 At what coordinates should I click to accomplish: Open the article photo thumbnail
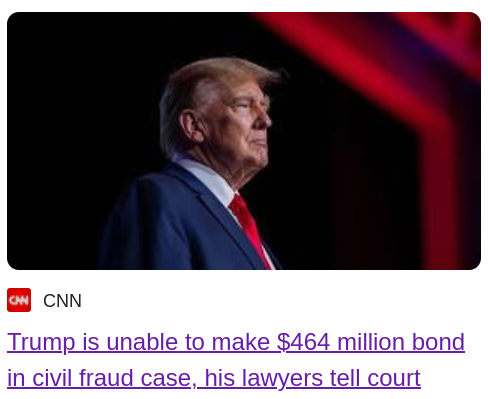244,141
